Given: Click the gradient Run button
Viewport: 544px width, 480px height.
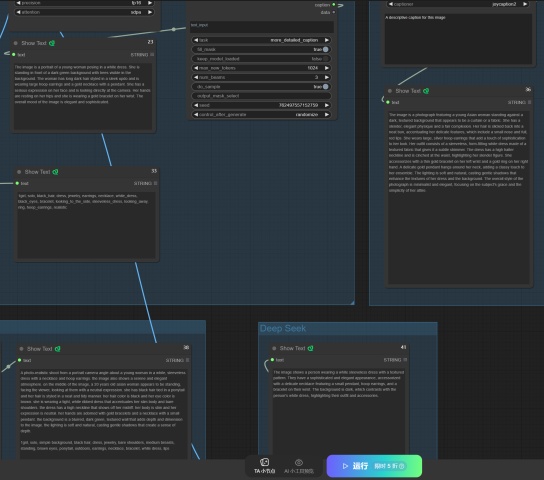Looking at the screenshot, I should pos(374,466).
